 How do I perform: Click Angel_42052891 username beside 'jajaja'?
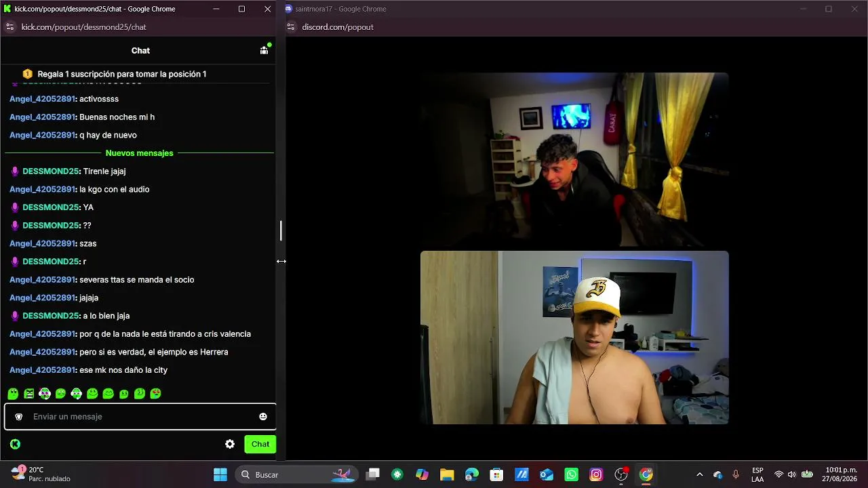(42, 298)
